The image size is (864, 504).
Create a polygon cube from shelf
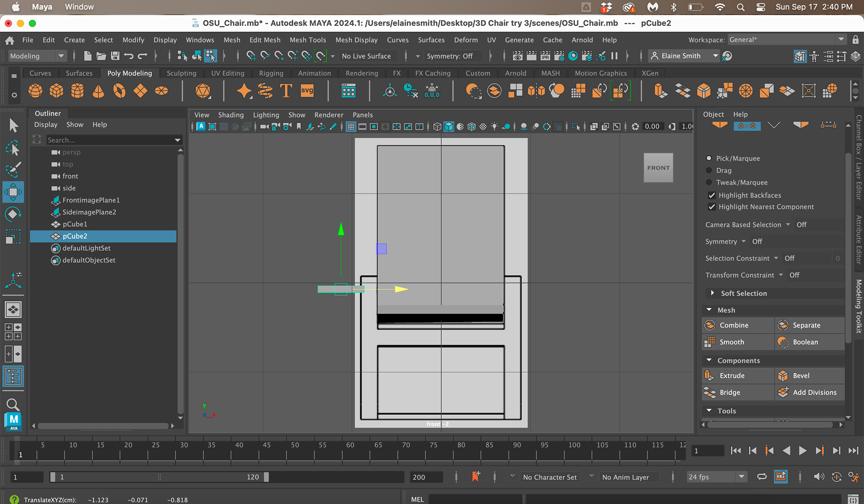56,91
